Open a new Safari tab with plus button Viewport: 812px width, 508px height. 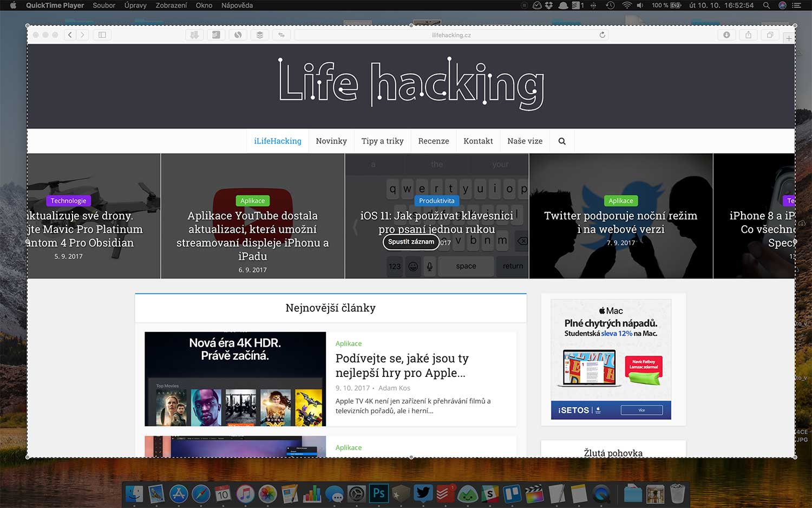point(789,38)
